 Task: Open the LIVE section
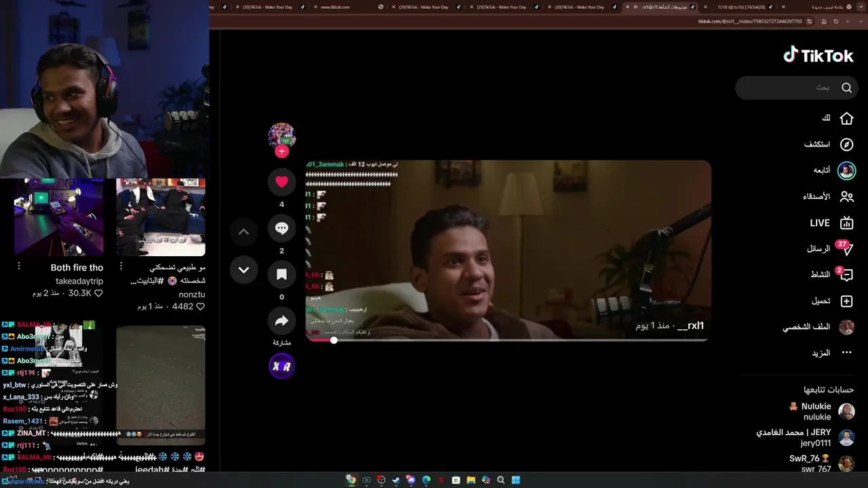831,223
